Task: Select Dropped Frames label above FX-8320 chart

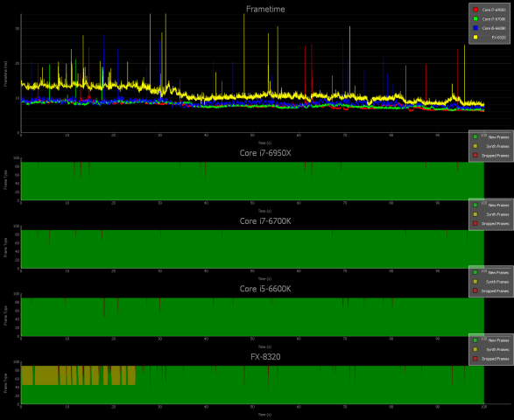Action: pyautogui.click(x=496, y=359)
